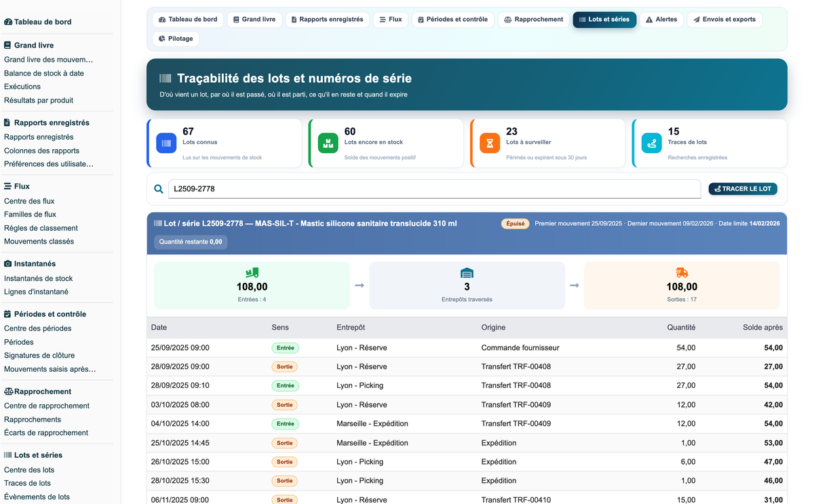Open Centre des périodes
This screenshot has width=814, height=504.
37,328
